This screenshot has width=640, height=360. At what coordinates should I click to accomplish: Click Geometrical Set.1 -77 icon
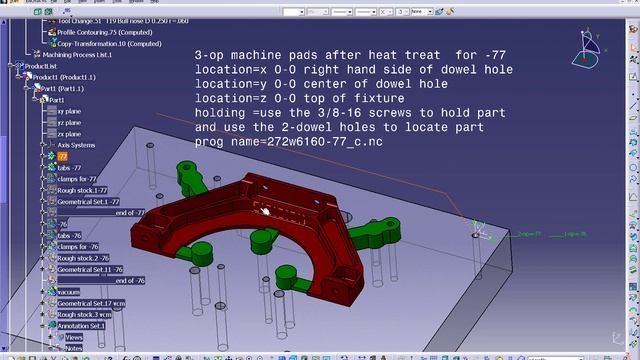click(x=52, y=202)
